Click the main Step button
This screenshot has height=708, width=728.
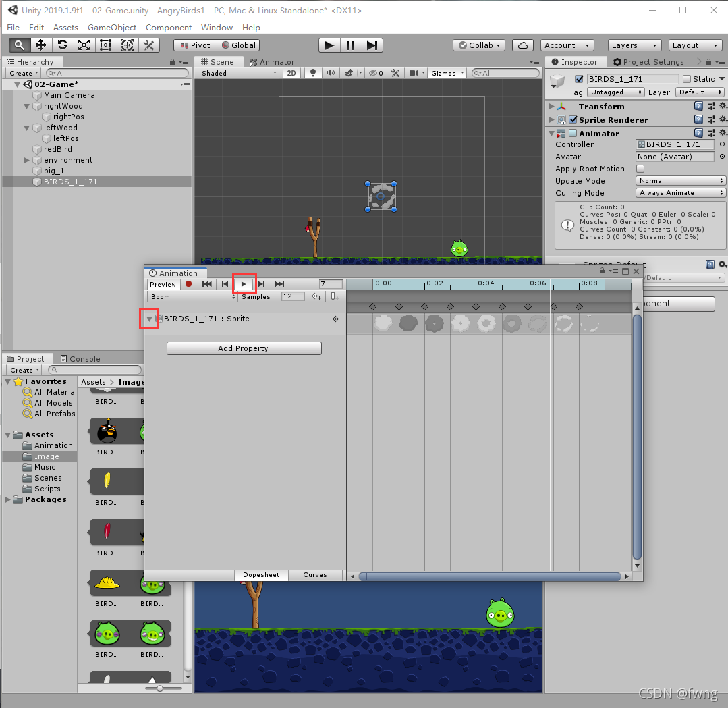pos(372,45)
